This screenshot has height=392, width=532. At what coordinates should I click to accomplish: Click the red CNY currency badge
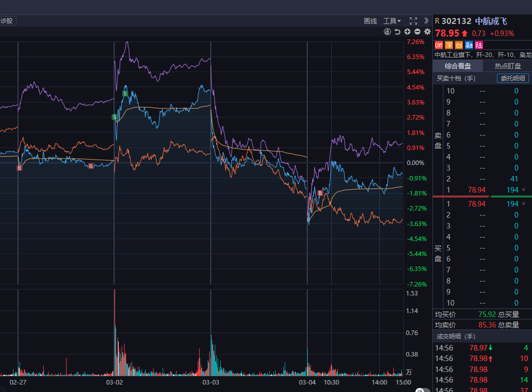click(x=438, y=45)
